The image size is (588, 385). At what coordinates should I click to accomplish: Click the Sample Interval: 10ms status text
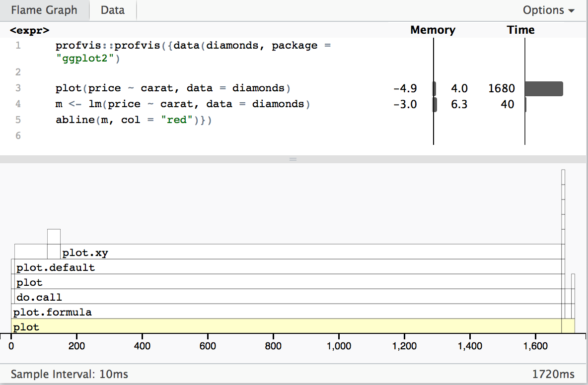[70, 374]
